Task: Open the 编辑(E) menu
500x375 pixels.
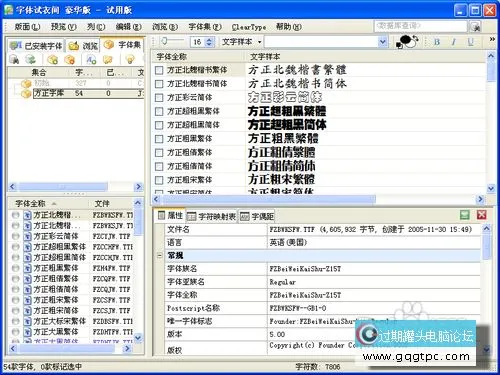Action: tap(128, 27)
